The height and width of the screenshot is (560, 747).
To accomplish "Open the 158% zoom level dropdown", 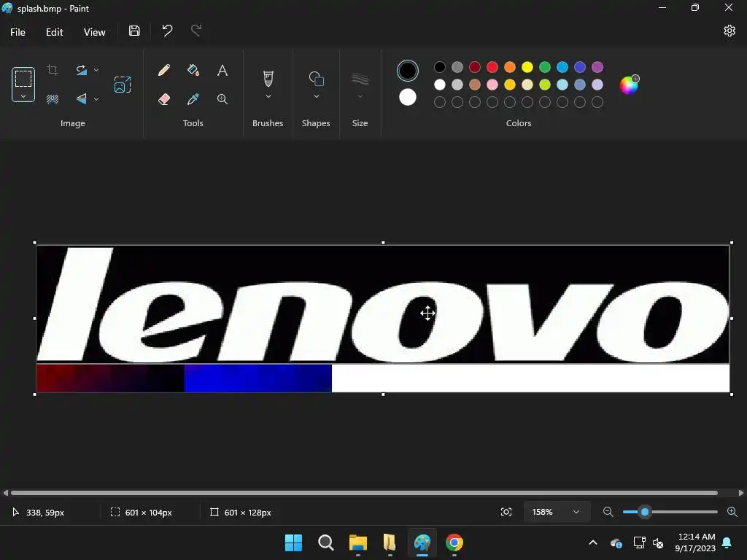I will point(557,512).
